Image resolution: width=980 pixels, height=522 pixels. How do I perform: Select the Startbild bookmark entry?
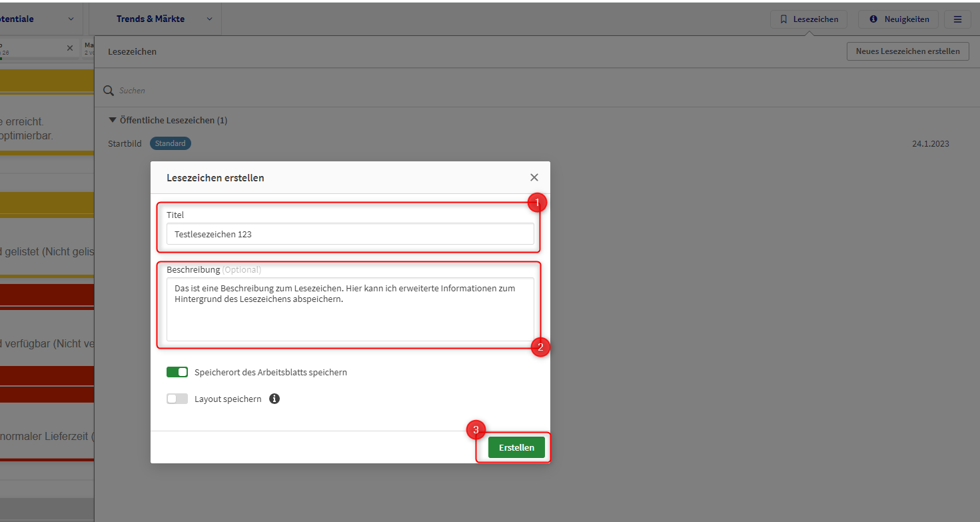125,143
